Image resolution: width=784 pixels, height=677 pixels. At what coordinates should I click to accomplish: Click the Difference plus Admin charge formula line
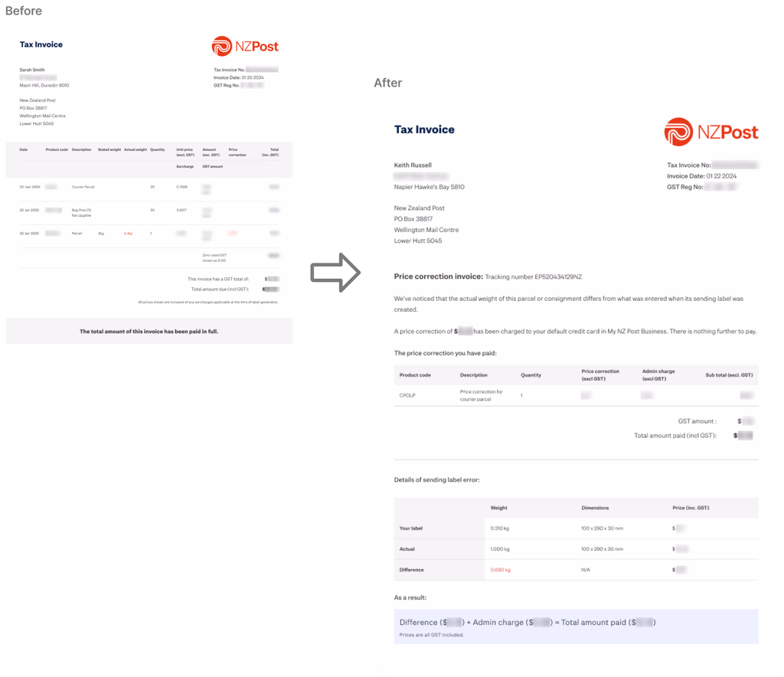[528, 623]
